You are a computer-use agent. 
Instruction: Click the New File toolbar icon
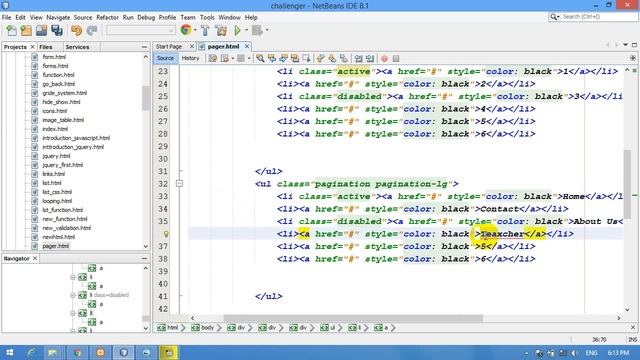11,30
